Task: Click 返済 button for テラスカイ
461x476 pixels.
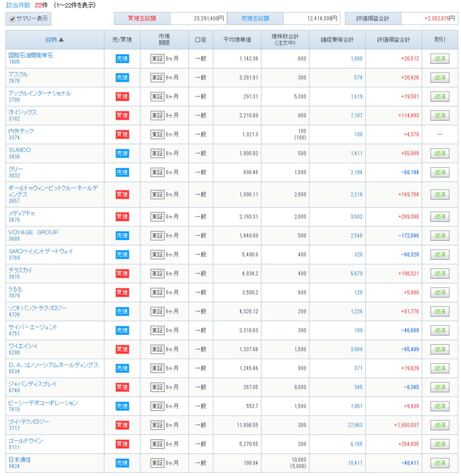Action: pyautogui.click(x=440, y=273)
